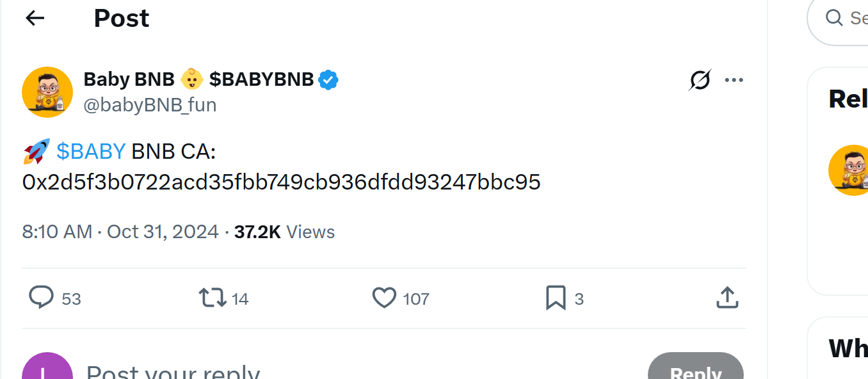Go back using the arrow

(x=34, y=18)
